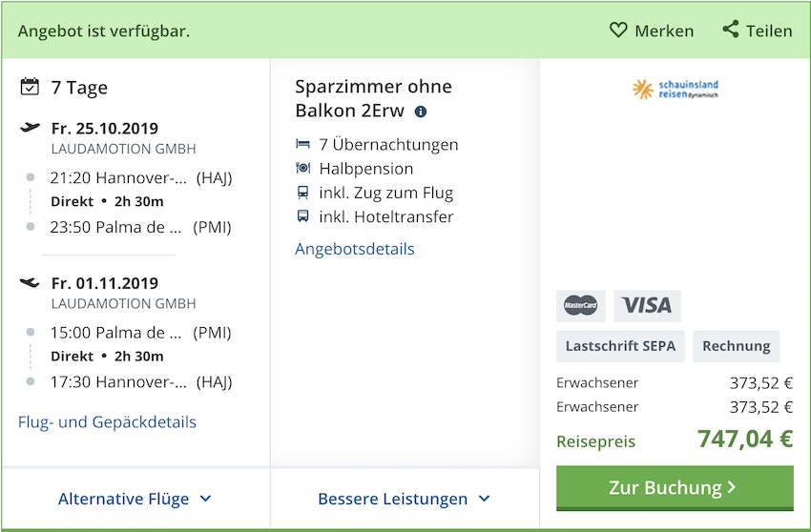The height and width of the screenshot is (532, 811).
Task: Click the bus icon for Hoteltransfer
Action: [303, 216]
